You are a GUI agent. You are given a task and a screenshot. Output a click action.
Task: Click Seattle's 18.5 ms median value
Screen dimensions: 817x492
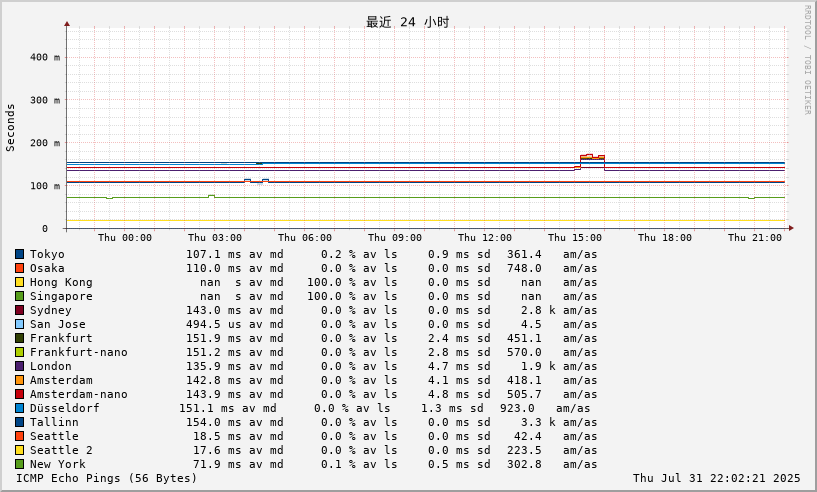217,437
